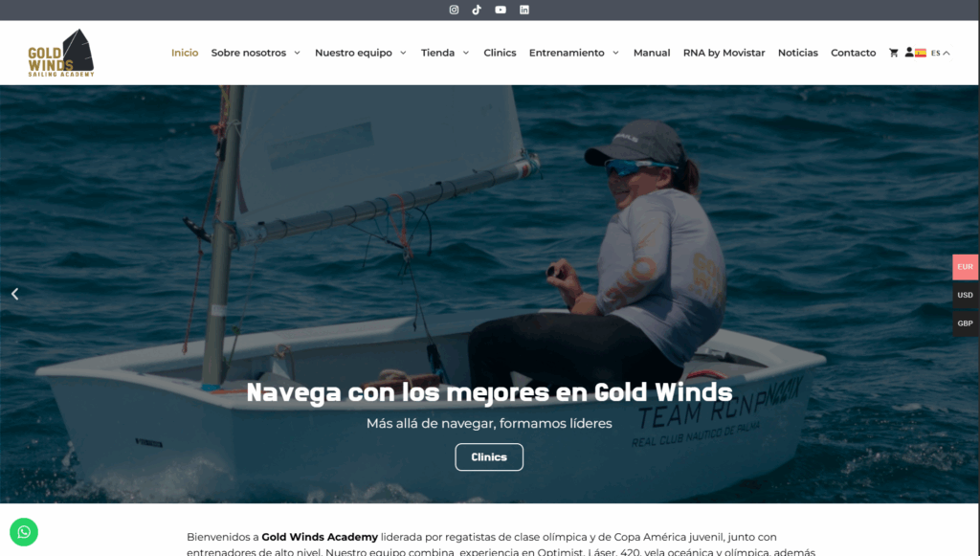Switch currency to EUR

tap(965, 266)
